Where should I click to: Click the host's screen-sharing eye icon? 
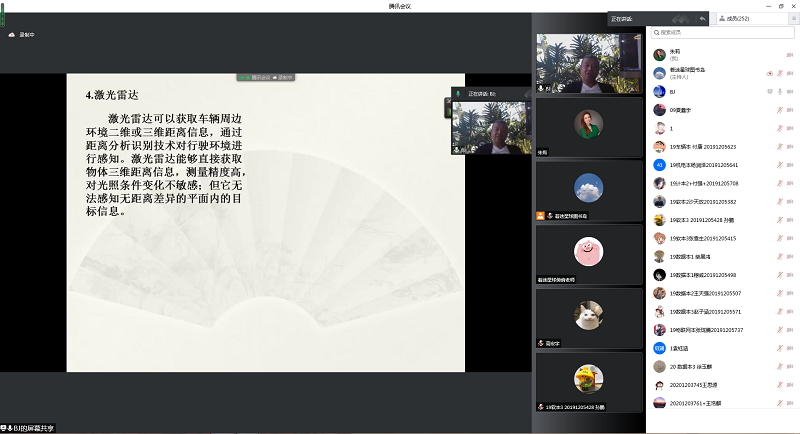point(768,73)
